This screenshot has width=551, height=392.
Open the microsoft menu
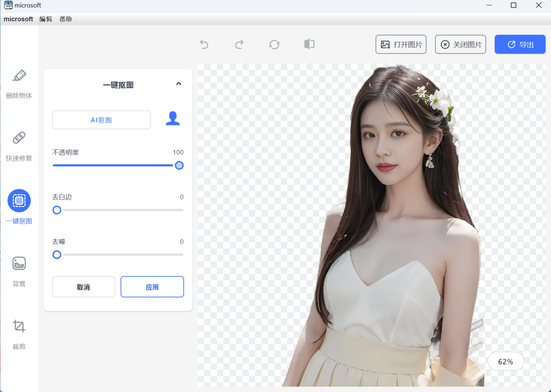pos(18,19)
